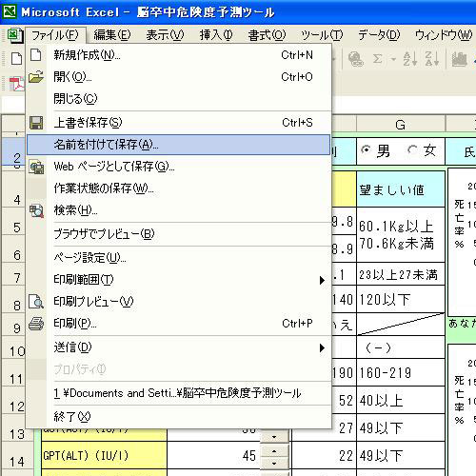
Task: Choose 名前を付けて保存(A) menu entry
Action: (x=179, y=145)
